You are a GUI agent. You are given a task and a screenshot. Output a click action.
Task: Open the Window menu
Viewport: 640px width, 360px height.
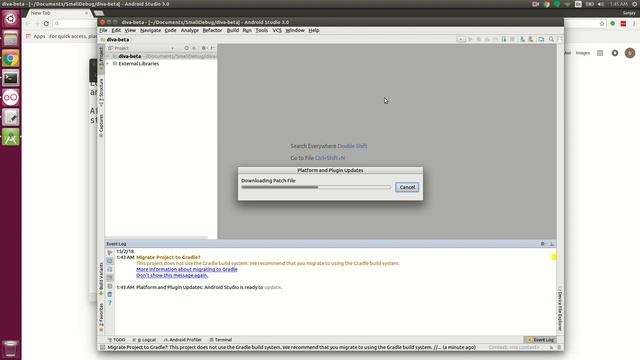pos(295,30)
